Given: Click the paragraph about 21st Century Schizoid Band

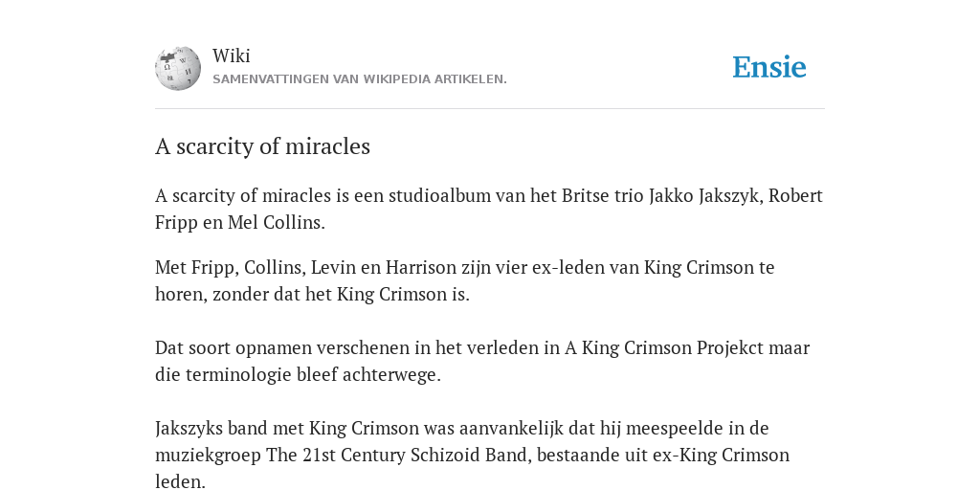Looking at the screenshot, I should coord(473,455).
